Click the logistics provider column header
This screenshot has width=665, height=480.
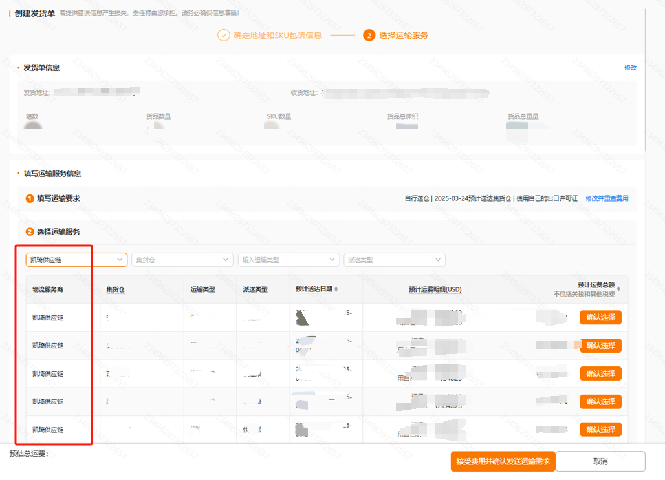point(48,290)
